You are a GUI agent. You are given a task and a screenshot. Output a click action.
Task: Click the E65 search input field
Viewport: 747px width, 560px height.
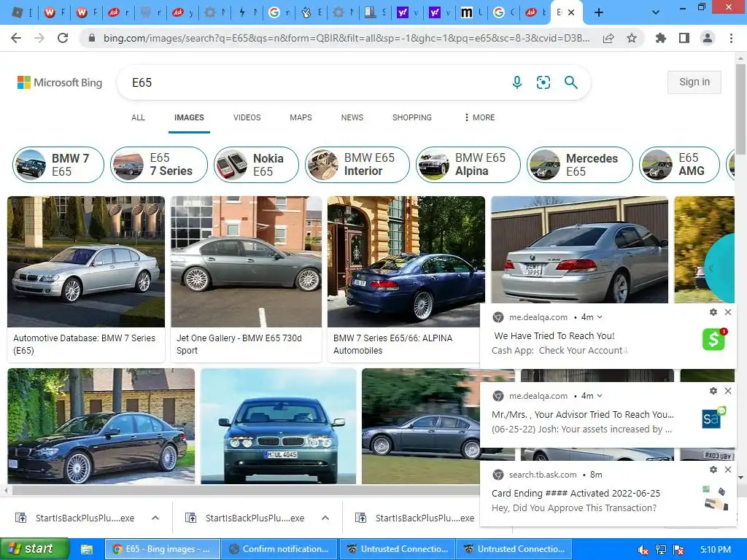tap(314, 82)
